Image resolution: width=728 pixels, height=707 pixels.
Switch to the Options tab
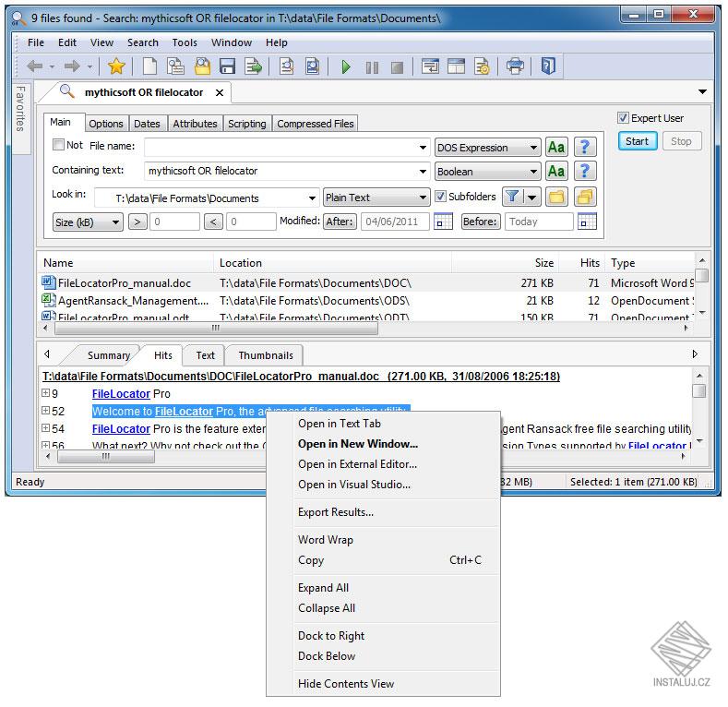pos(106,124)
